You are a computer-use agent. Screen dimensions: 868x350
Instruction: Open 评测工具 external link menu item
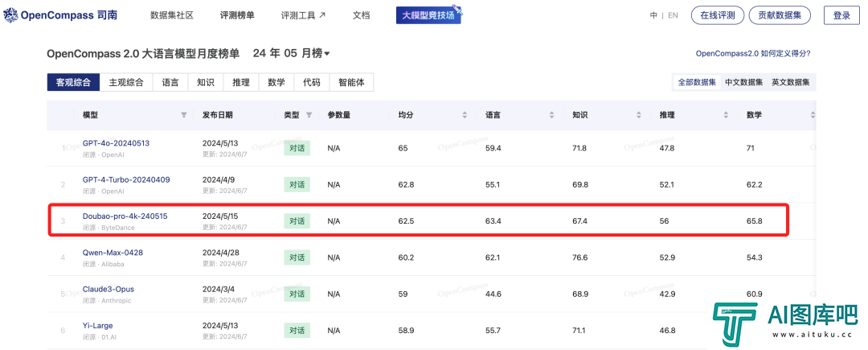point(303,15)
